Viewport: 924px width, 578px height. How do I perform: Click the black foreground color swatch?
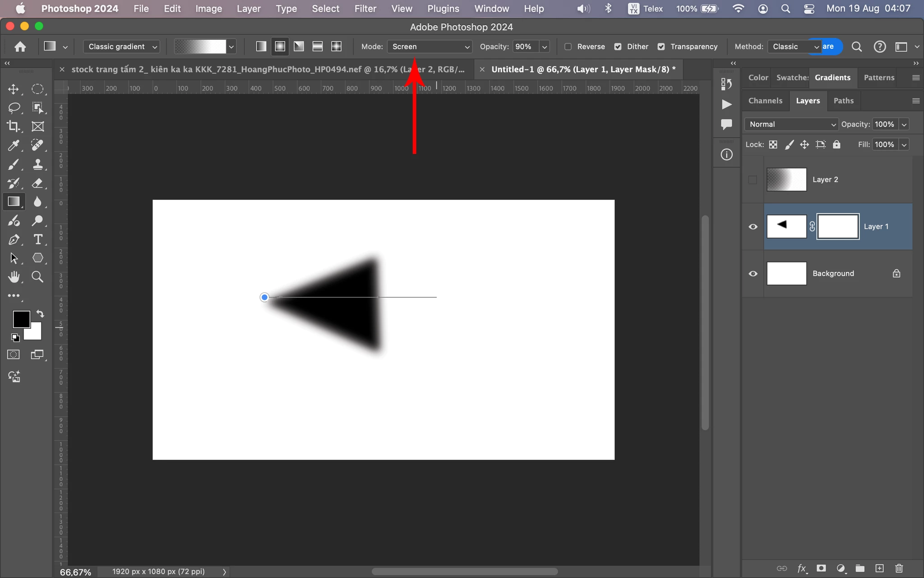click(x=20, y=319)
